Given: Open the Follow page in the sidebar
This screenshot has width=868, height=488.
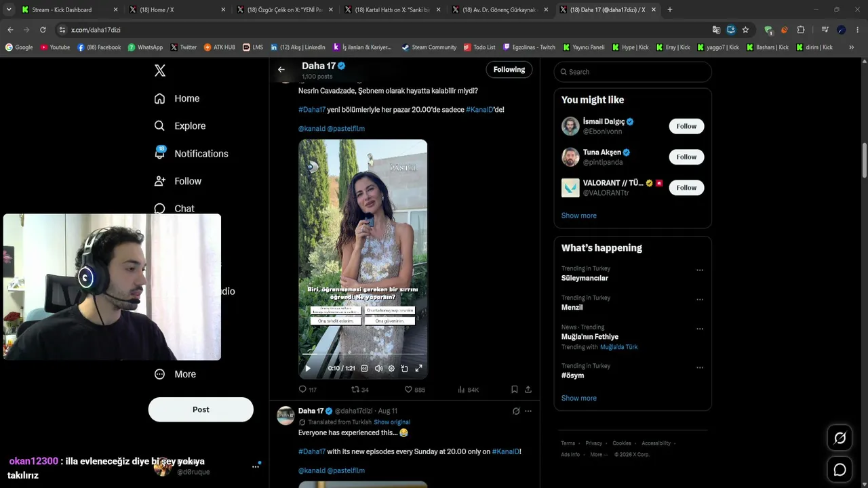Looking at the screenshot, I should coord(178,181).
